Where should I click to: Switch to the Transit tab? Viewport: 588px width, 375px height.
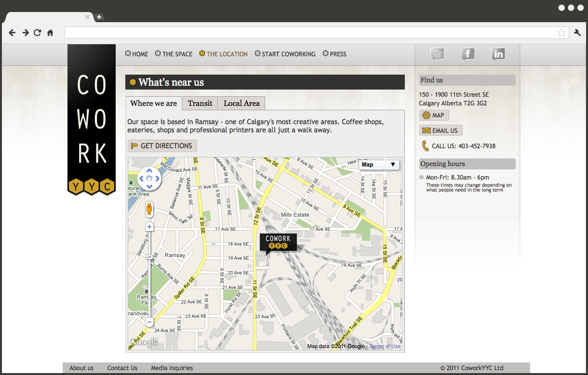pos(200,103)
